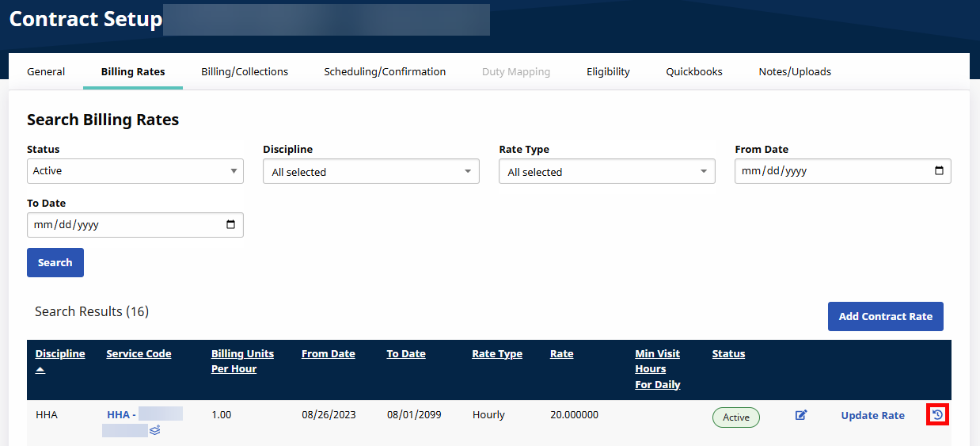Open rate history icon for HHA row
The width and height of the screenshot is (980, 446).
[937, 414]
